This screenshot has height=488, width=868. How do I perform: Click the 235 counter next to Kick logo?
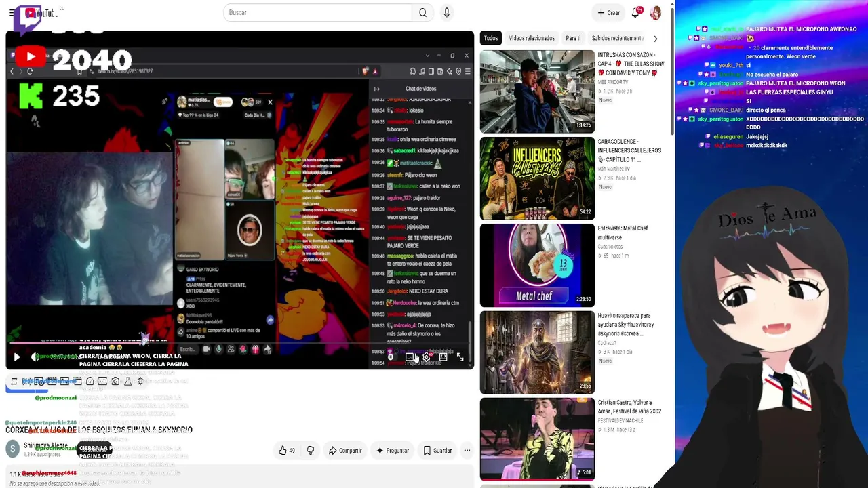tap(76, 97)
